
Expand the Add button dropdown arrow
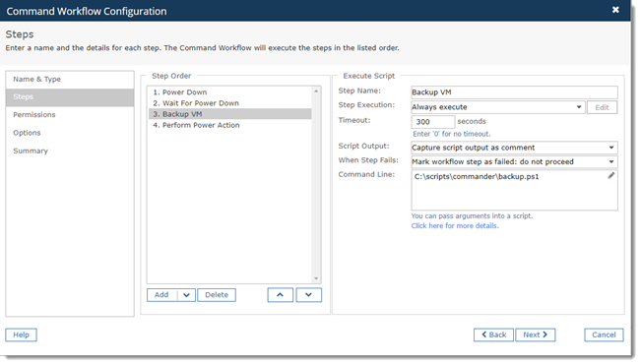tap(186, 295)
